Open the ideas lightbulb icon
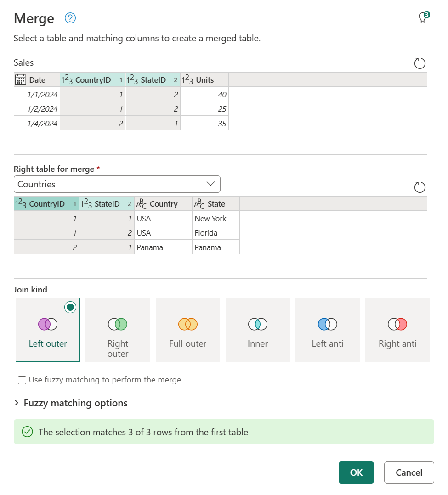Image resolution: width=448 pixels, height=495 pixels. click(x=421, y=18)
